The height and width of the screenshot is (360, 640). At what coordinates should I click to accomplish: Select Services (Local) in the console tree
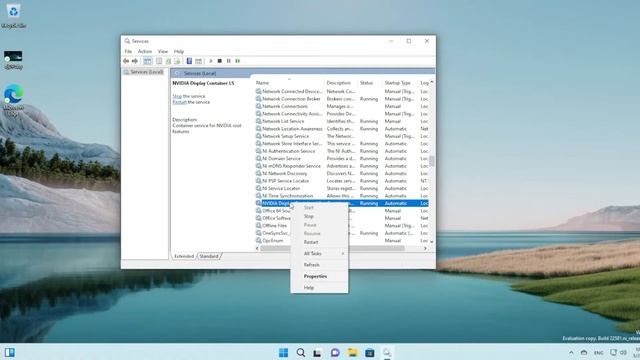[144, 72]
